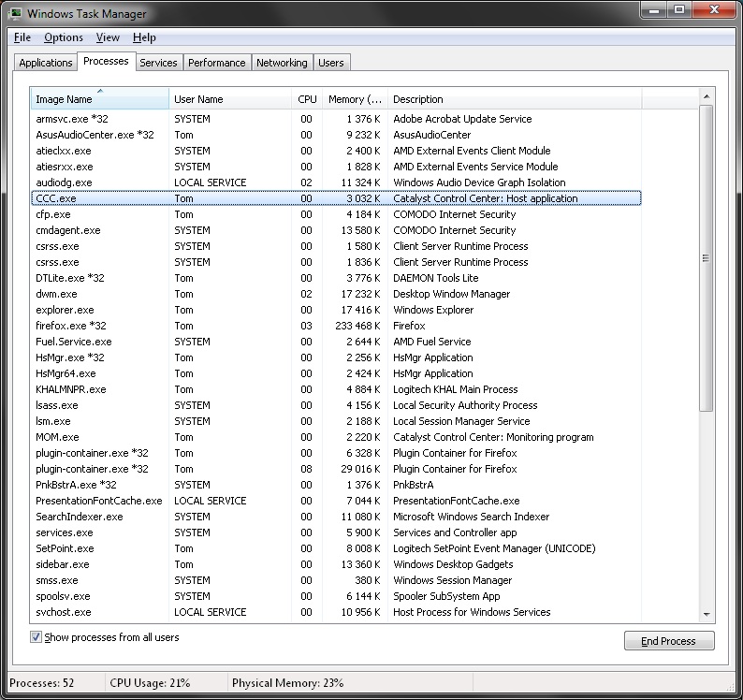Select the PnkBstrA.exe *32 process
The width and height of the screenshot is (743, 700).
point(336,485)
